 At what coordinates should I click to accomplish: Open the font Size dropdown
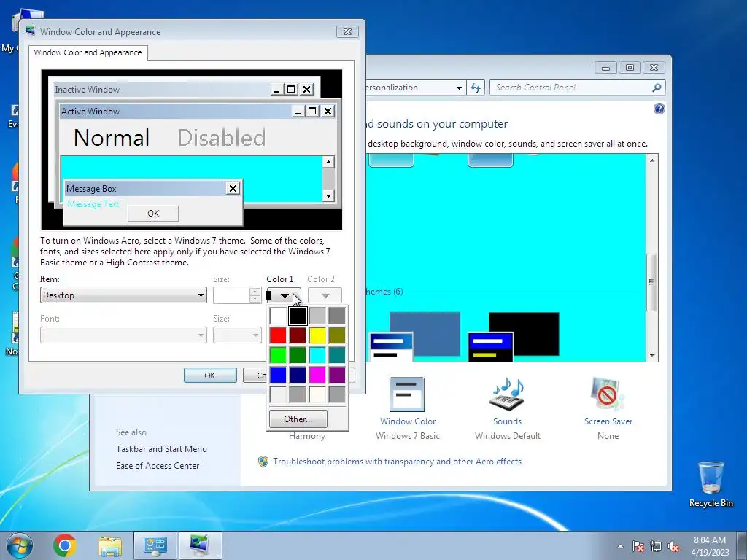tap(237, 335)
